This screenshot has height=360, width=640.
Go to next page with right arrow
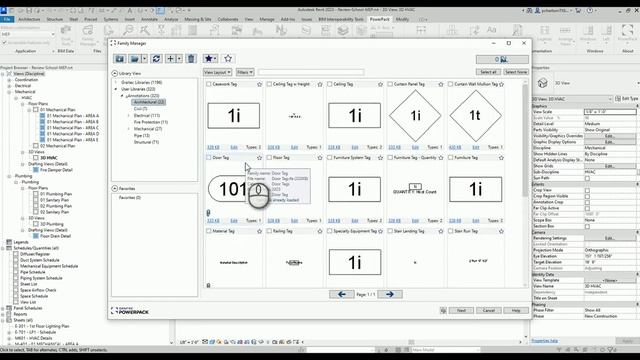[x=390, y=294]
